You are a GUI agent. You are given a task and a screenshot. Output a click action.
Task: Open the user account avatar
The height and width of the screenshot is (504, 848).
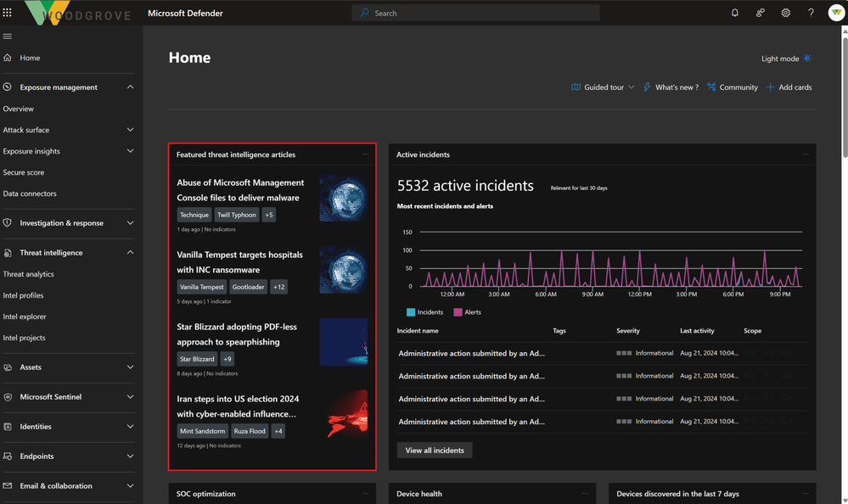click(x=836, y=13)
